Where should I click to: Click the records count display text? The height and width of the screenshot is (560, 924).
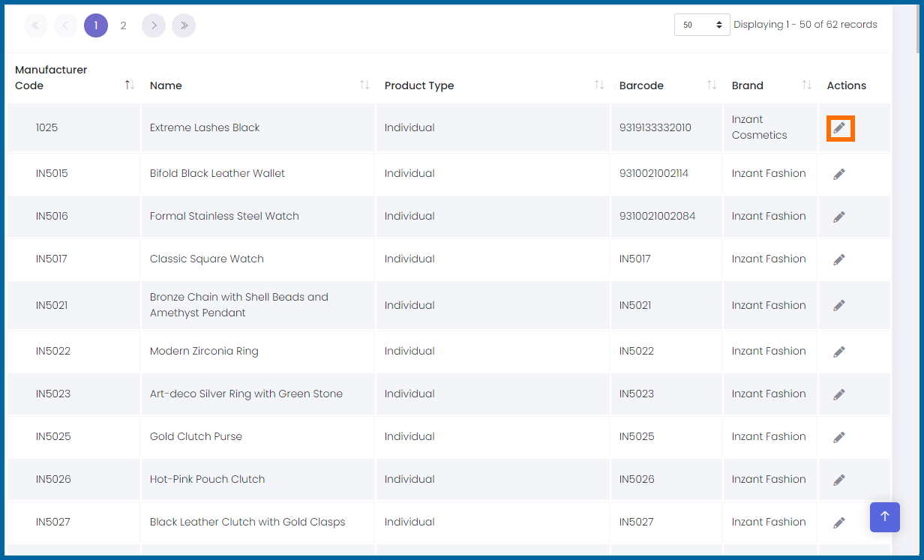805,25
